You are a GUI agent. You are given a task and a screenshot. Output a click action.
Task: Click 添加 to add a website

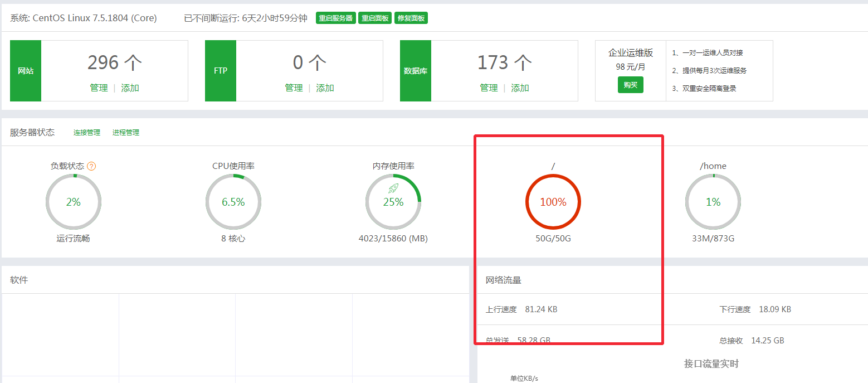click(x=130, y=88)
